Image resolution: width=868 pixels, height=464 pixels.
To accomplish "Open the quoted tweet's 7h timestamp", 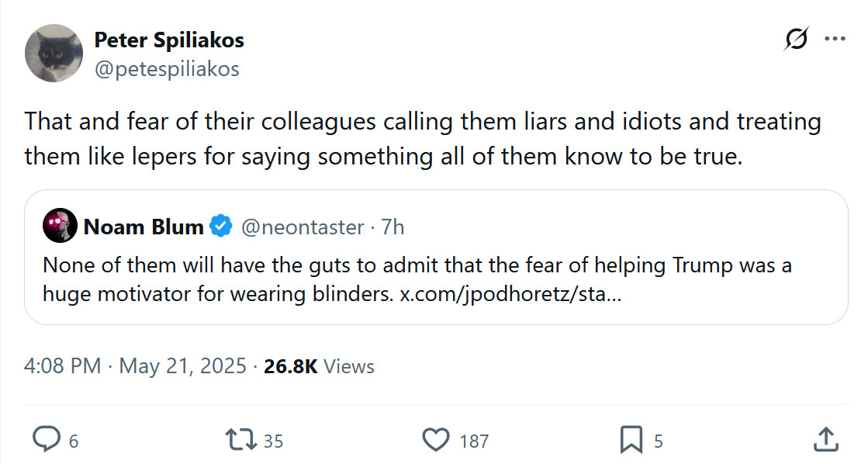I will [393, 227].
